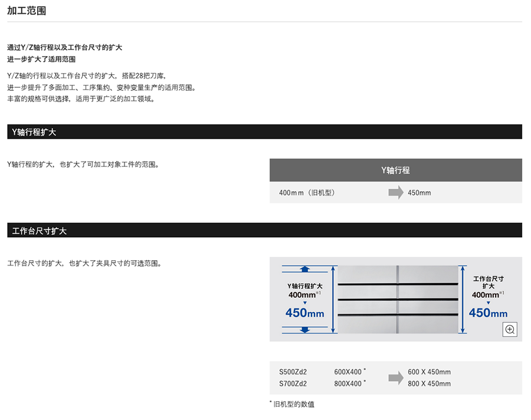This screenshot has width=531, height=420.
Task: Click the gray Y轴行程 table header
Action: (x=395, y=170)
